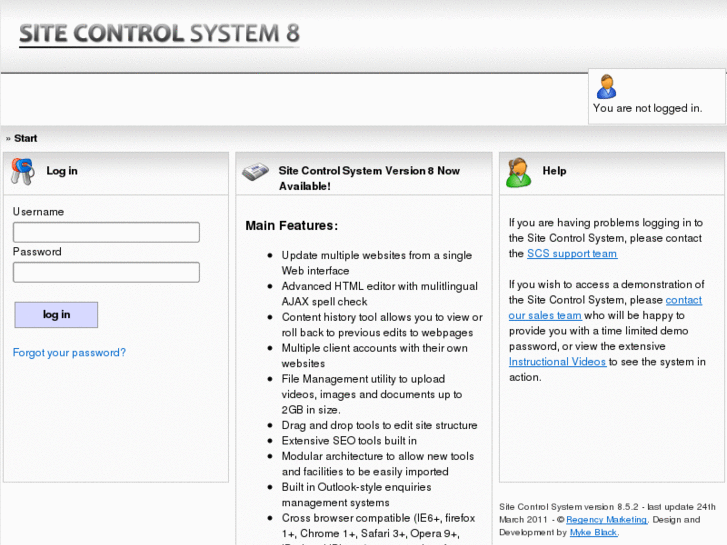Viewport: 727px width, 545px height.
Task: Click 'Built in Outlook-style enquiries' bullet
Action: [356, 495]
